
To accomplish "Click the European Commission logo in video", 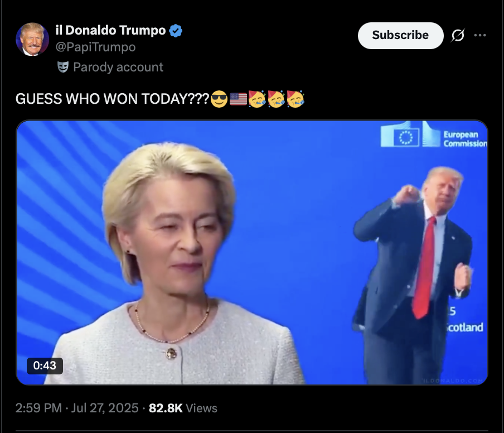I will pyautogui.click(x=434, y=134).
